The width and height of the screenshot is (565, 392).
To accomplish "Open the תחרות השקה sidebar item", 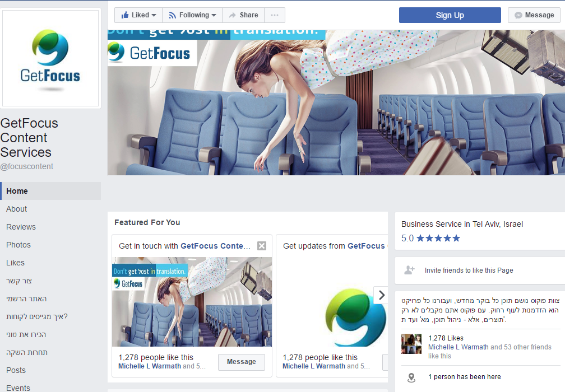I will tap(27, 352).
